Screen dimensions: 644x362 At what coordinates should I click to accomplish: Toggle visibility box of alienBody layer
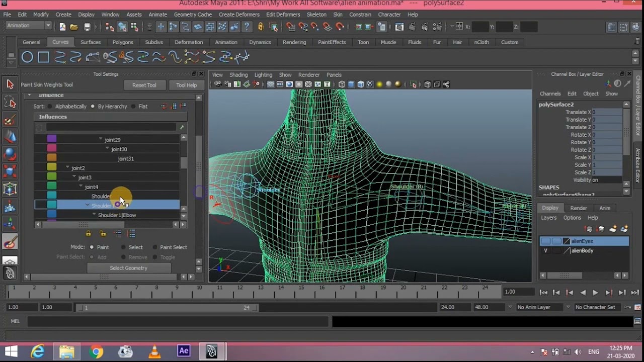(x=546, y=250)
